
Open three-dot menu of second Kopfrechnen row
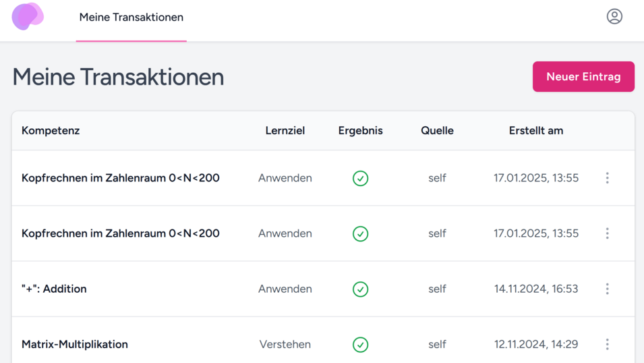pyautogui.click(x=607, y=233)
